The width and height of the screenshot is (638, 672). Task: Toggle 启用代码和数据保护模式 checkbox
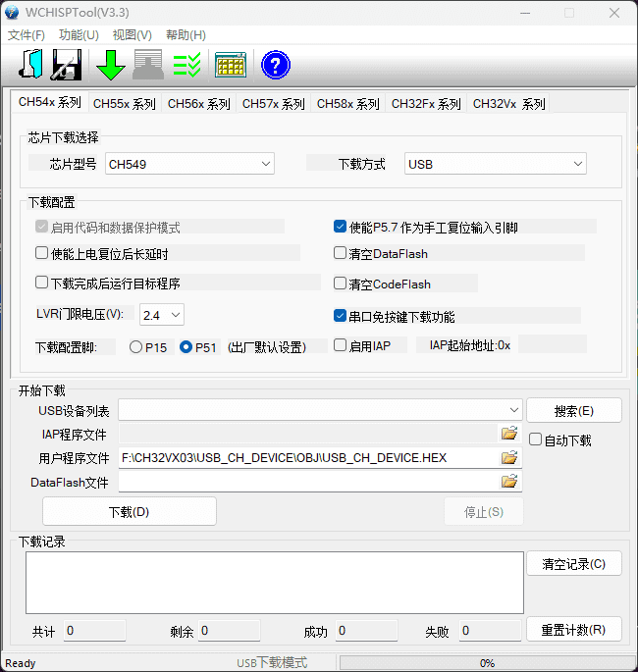[x=41, y=227]
